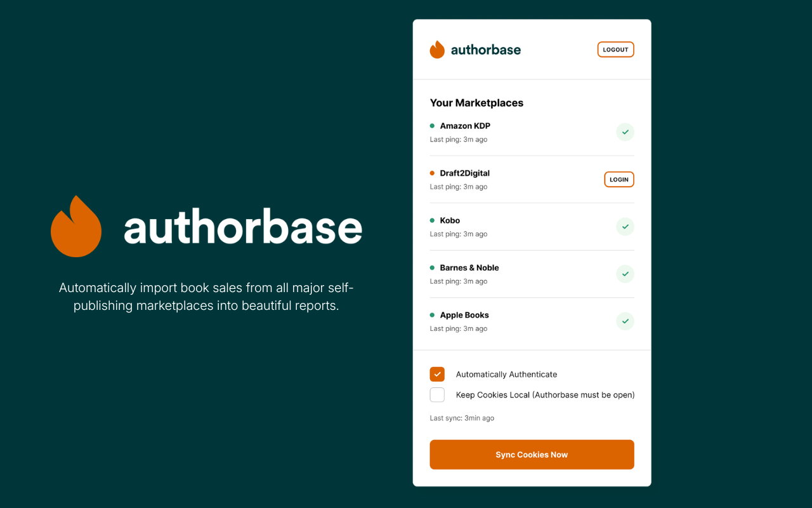Viewport: 812px width, 508px height.
Task: Click the Amazon KDP green checkmark icon
Action: point(625,132)
